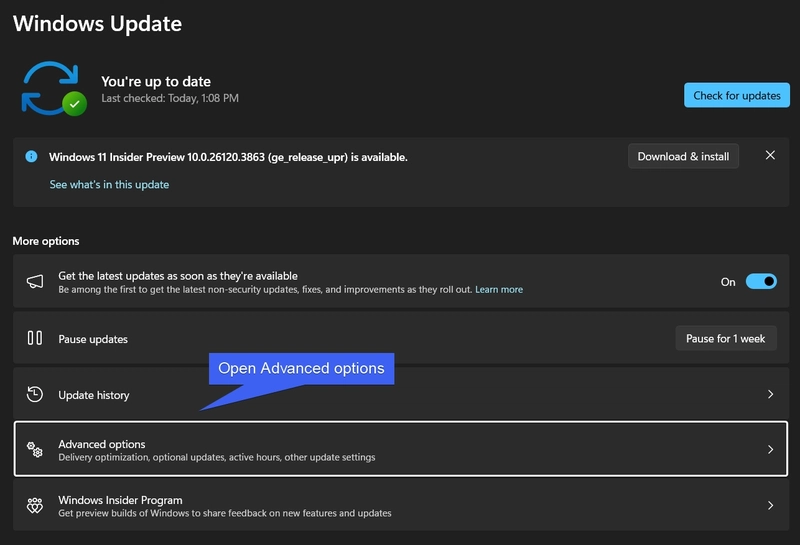Image resolution: width=800 pixels, height=545 pixels.
Task: Click Download & install button
Action: click(683, 156)
